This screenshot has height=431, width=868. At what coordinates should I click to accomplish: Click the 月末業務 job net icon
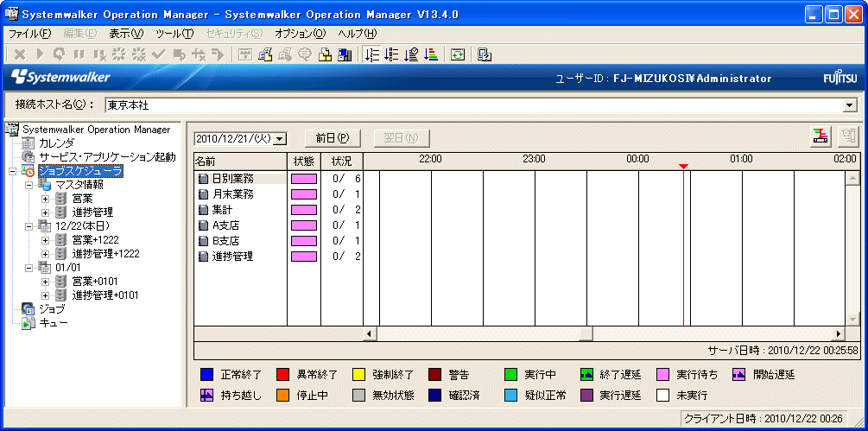[x=203, y=194]
